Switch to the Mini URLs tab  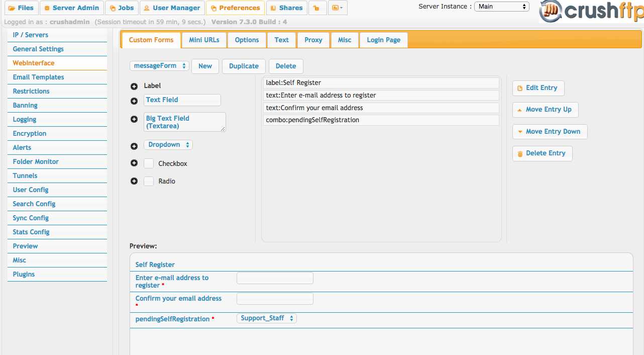(204, 40)
